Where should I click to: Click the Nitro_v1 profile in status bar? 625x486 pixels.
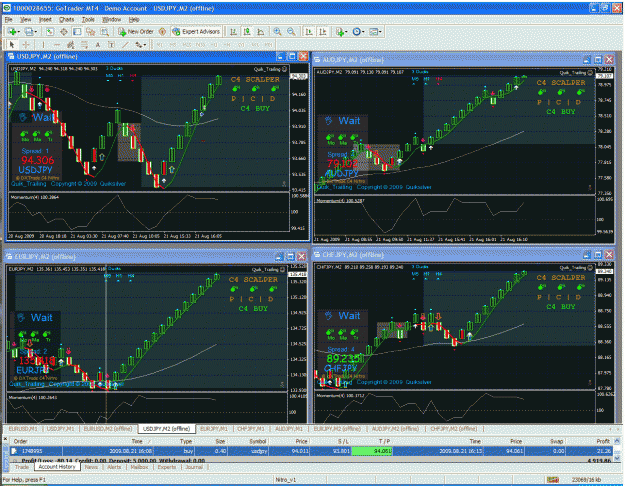[285, 480]
